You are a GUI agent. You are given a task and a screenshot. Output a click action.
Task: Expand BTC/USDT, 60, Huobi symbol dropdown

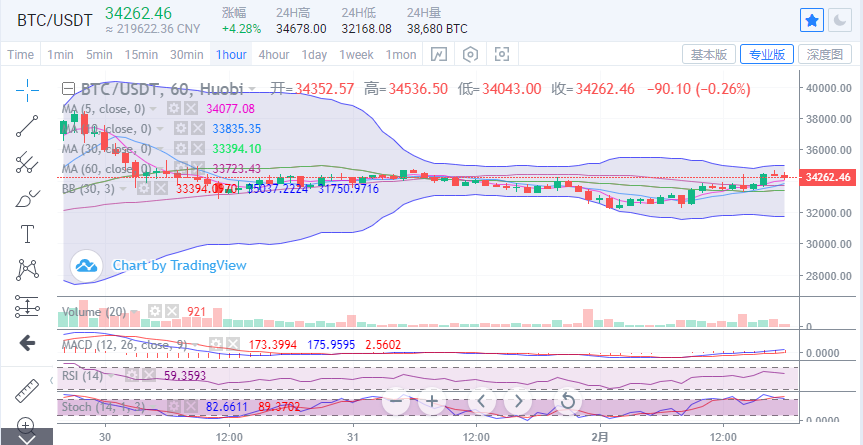pyautogui.click(x=252, y=89)
